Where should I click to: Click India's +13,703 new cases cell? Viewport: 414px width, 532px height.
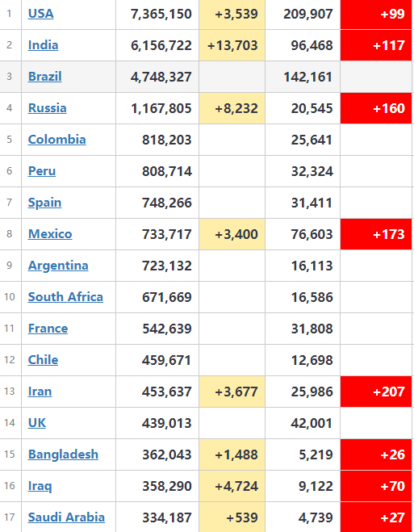(232, 45)
